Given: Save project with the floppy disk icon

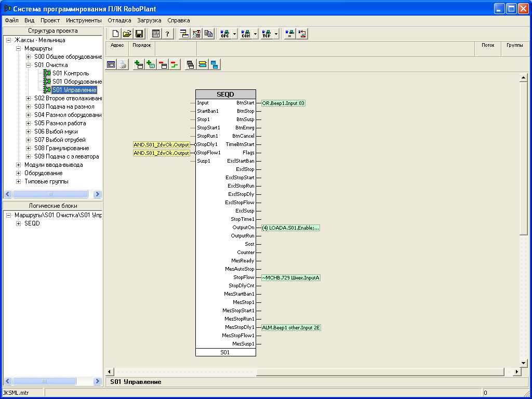Looking at the screenshot, I should (x=139, y=34).
